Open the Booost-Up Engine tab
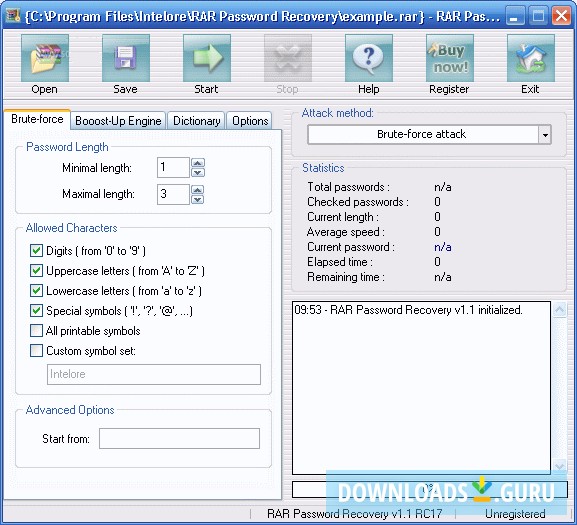Screen dimensions: 577x525 click(118, 121)
